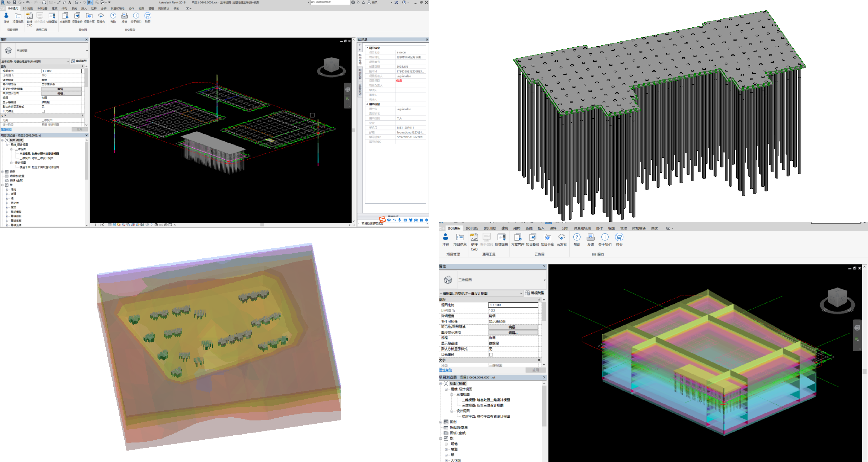Click the Open folder icon in quick access toolbar

9,2
